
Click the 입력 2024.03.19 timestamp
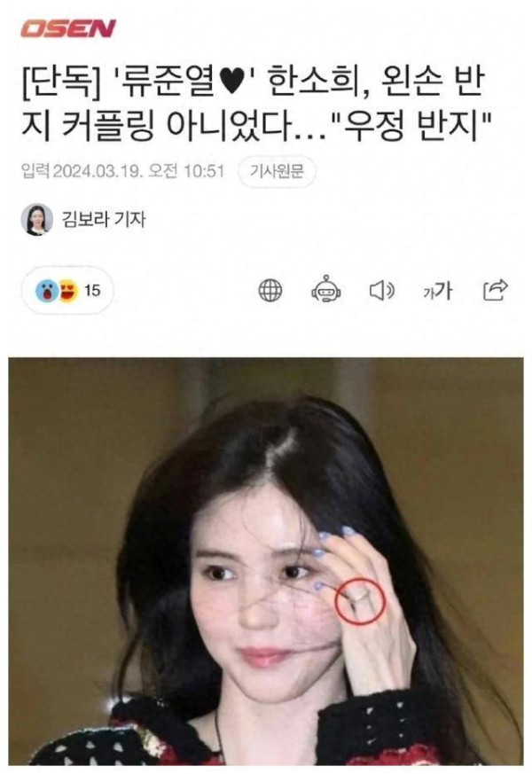tap(122, 171)
